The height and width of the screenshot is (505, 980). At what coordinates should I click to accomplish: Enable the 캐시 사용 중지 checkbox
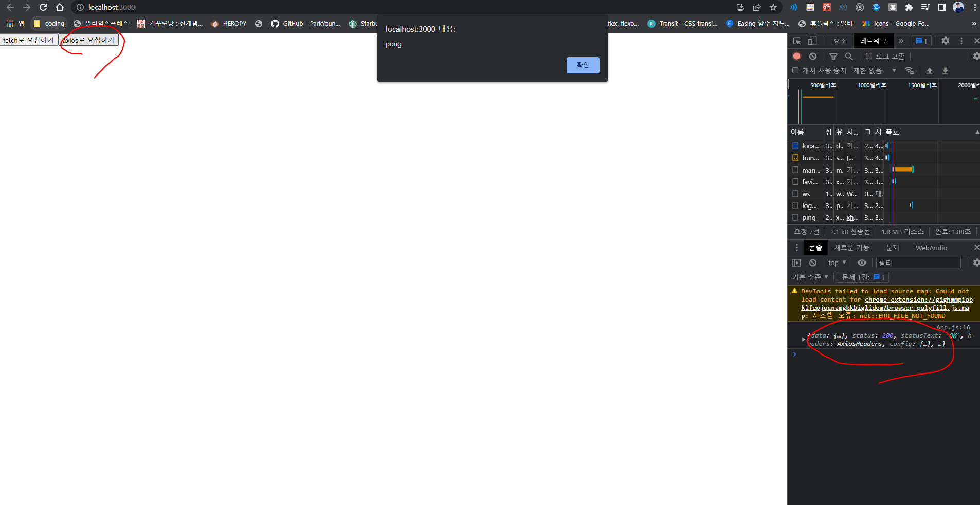tap(795, 70)
